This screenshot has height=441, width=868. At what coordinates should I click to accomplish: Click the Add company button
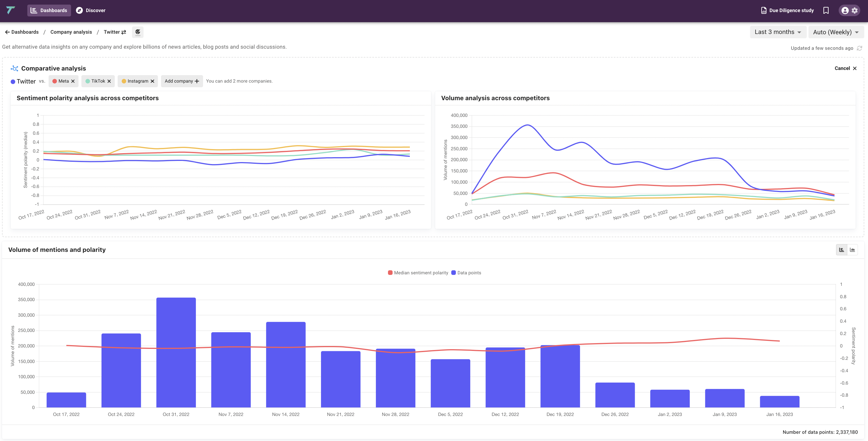(181, 81)
